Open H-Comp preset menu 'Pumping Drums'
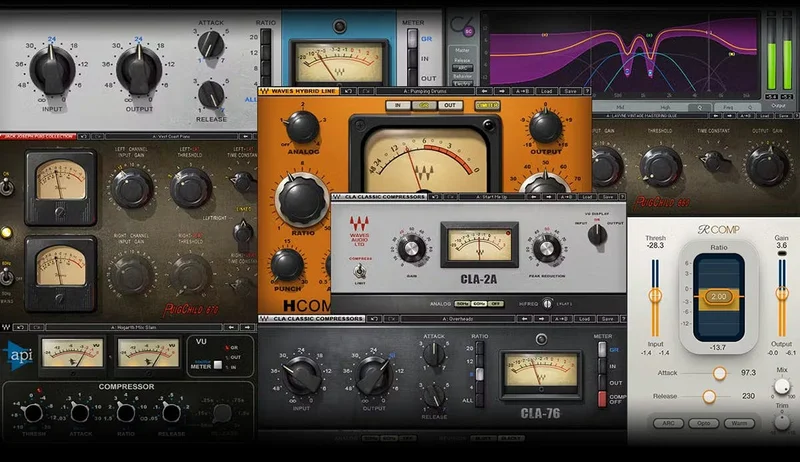The image size is (800, 462). (425, 91)
